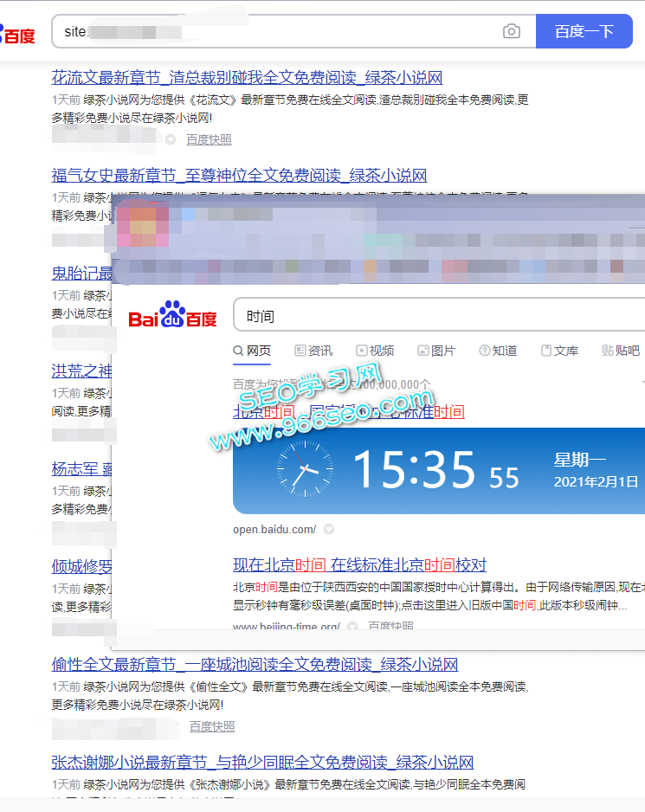Screen dimensions: 645x812
Task: Open the 福气女史最新章节 result link
Action: coord(239,176)
